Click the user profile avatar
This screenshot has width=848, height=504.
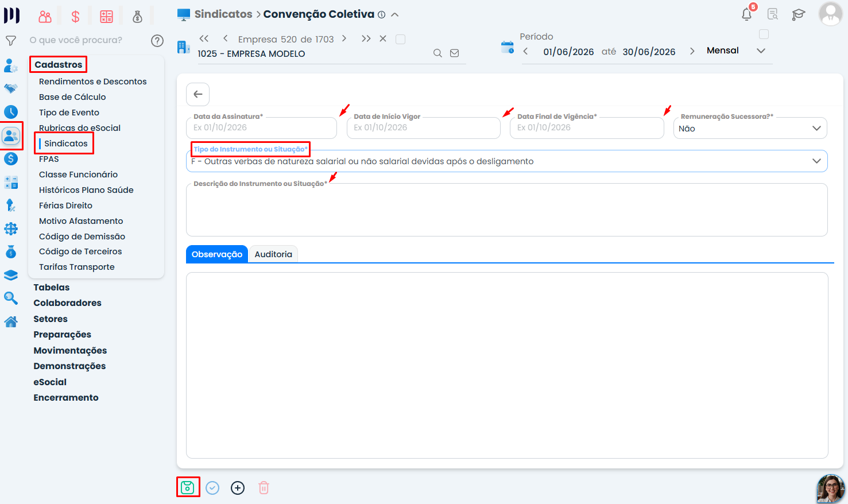(x=830, y=14)
